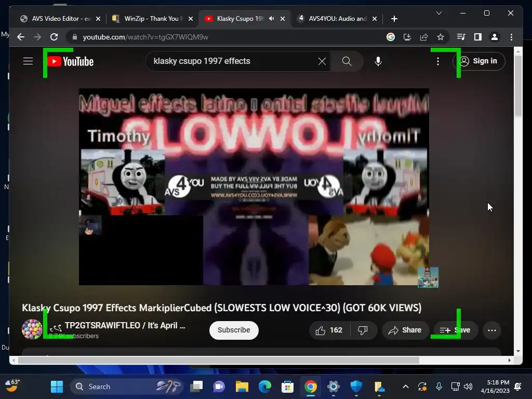This screenshot has width=532, height=399.
Task: Open media controls in Chrome toolbar
Action: tap(461, 37)
